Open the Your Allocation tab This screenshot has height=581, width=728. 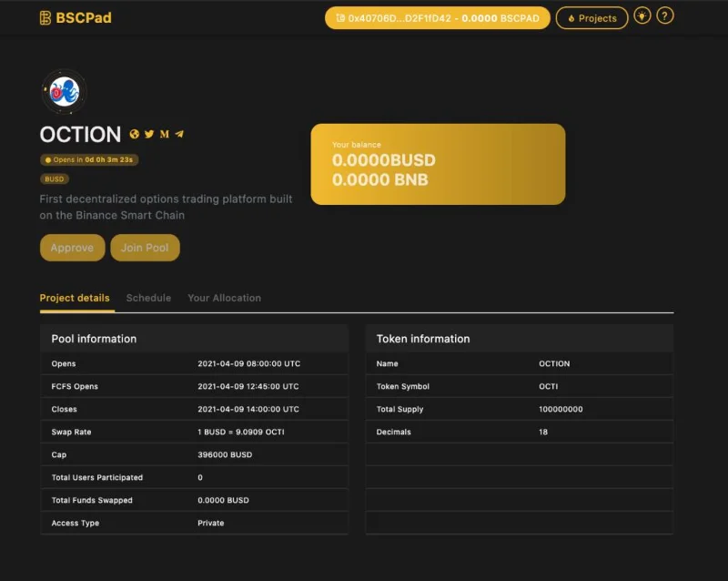coord(224,298)
